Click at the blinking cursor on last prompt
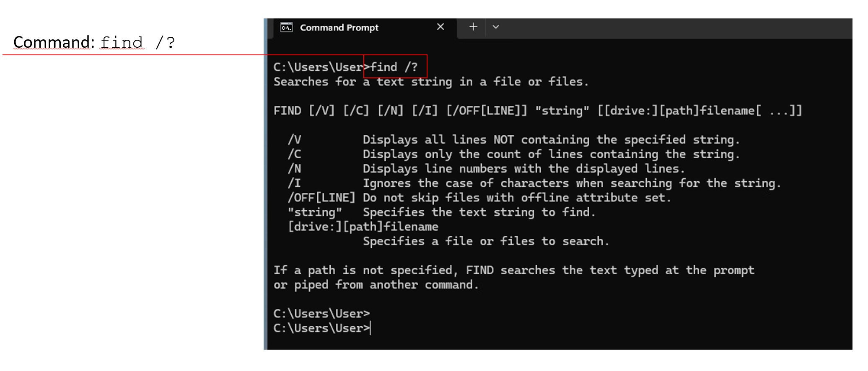 pyautogui.click(x=371, y=328)
